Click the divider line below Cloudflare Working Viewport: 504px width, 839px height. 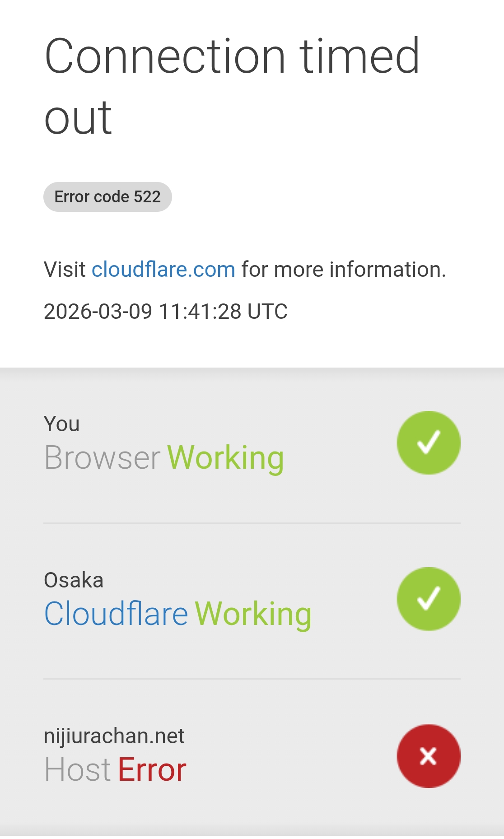point(252,679)
